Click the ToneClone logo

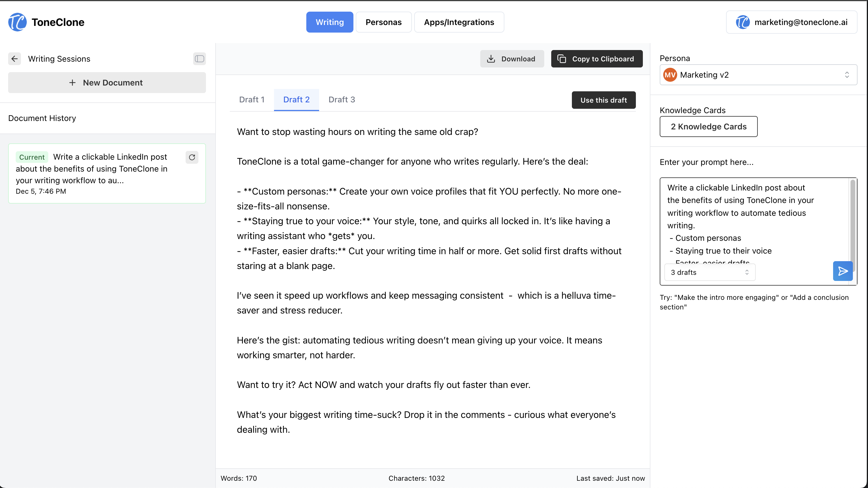(17, 22)
